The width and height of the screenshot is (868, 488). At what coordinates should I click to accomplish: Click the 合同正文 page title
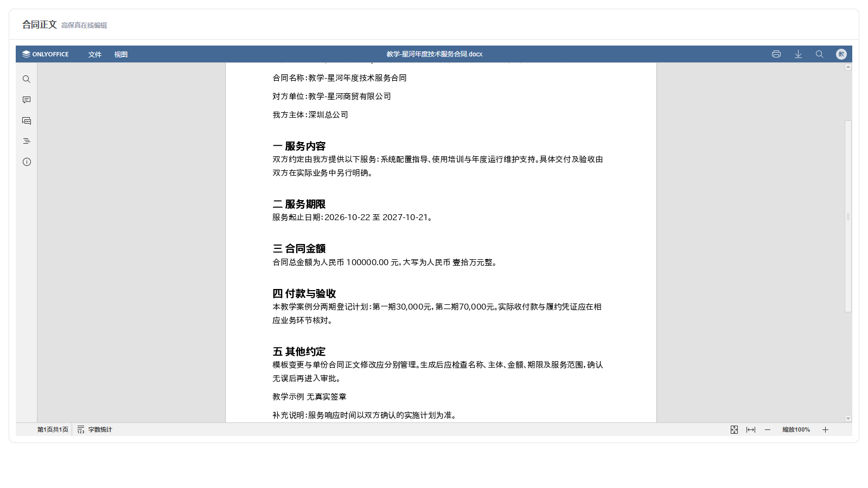click(x=39, y=24)
